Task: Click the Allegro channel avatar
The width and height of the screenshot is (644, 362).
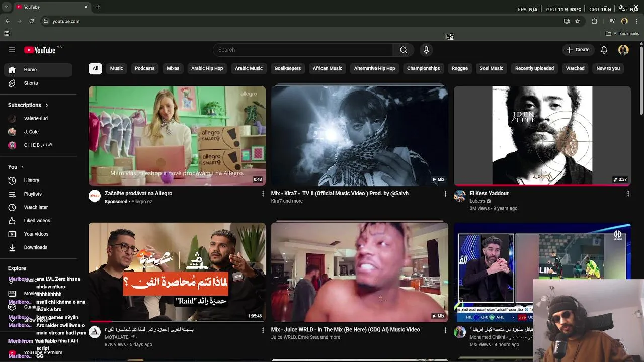Action: click(x=95, y=196)
